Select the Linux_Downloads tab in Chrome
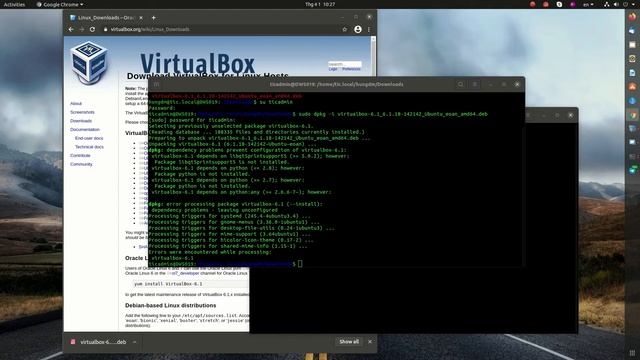Screen dimensions: 640x360 pos(106,18)
